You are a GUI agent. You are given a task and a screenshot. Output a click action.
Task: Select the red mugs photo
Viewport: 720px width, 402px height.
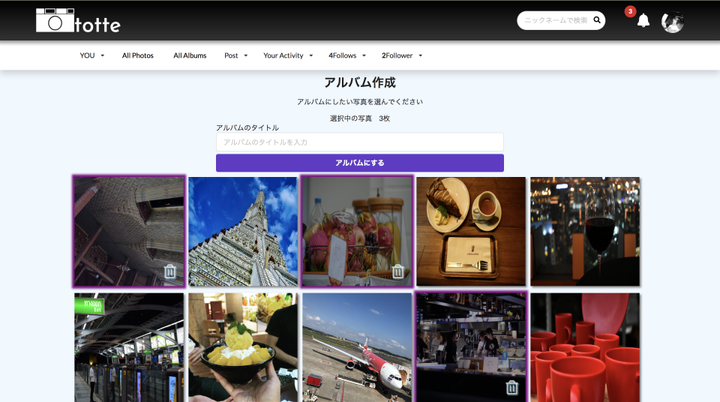pos(585,348)
